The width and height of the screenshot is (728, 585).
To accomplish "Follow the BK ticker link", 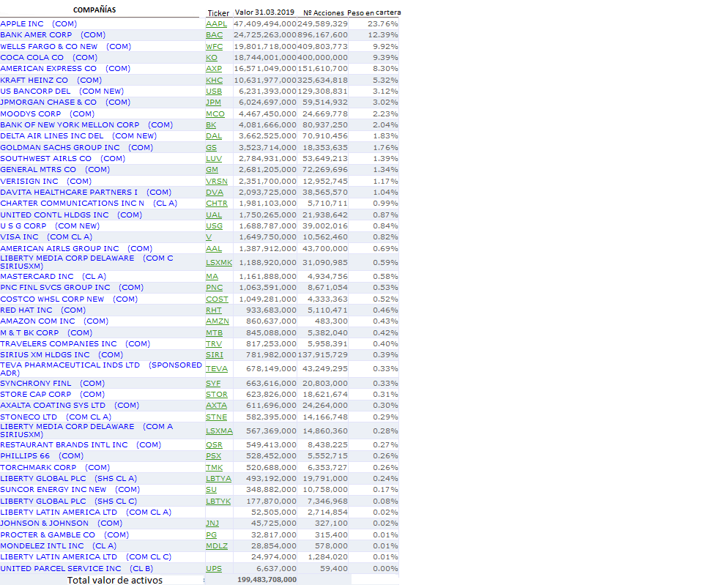I will pos(211,125).
